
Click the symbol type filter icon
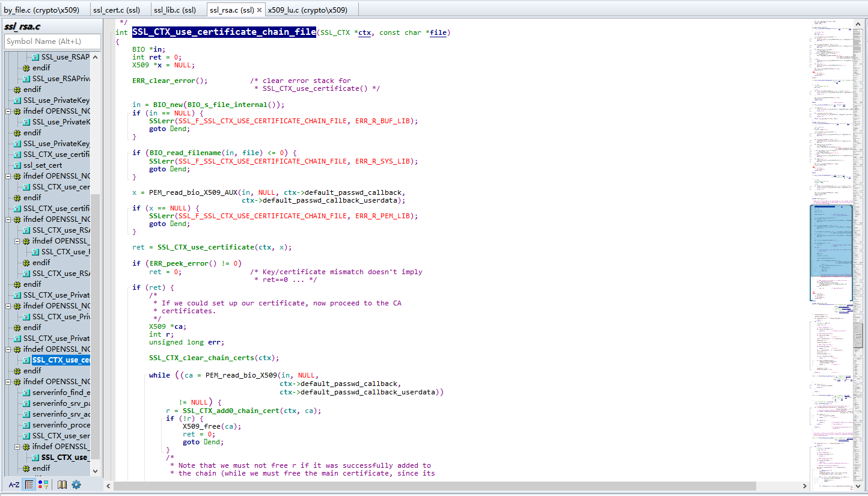(x=40, y=485)
